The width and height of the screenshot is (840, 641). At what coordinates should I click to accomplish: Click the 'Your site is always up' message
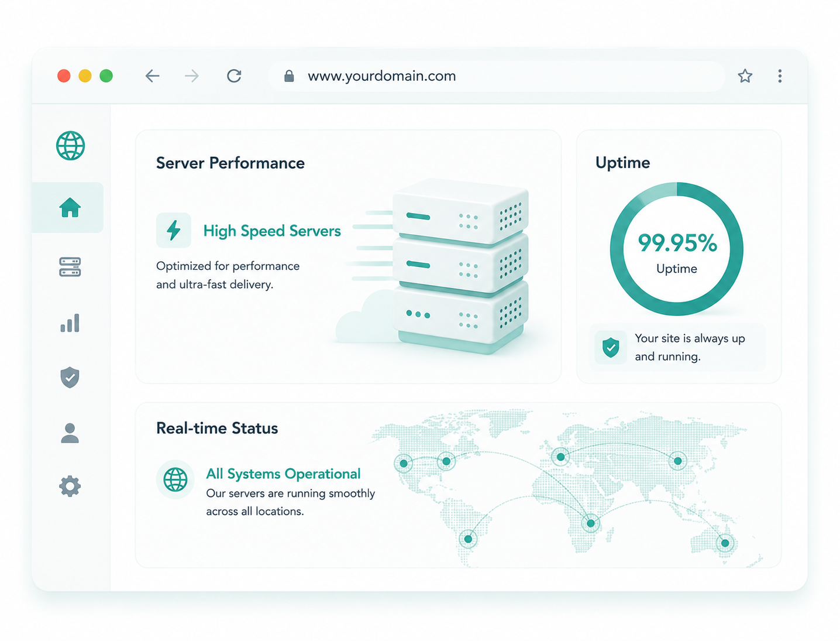pos(690,347)
